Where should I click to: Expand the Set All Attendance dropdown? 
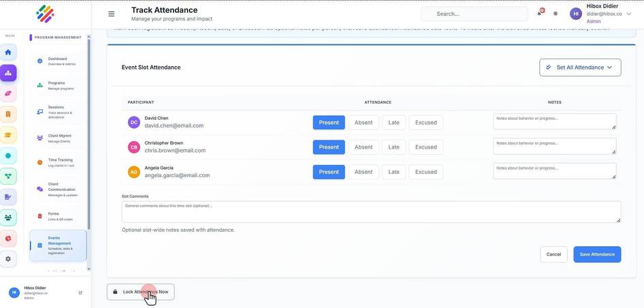click(x=580, y=67)
